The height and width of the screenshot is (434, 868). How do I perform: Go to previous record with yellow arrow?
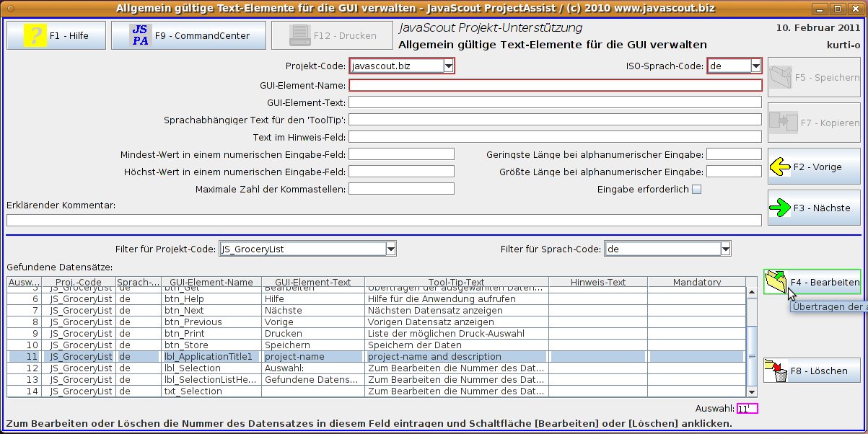coord(781,167)
